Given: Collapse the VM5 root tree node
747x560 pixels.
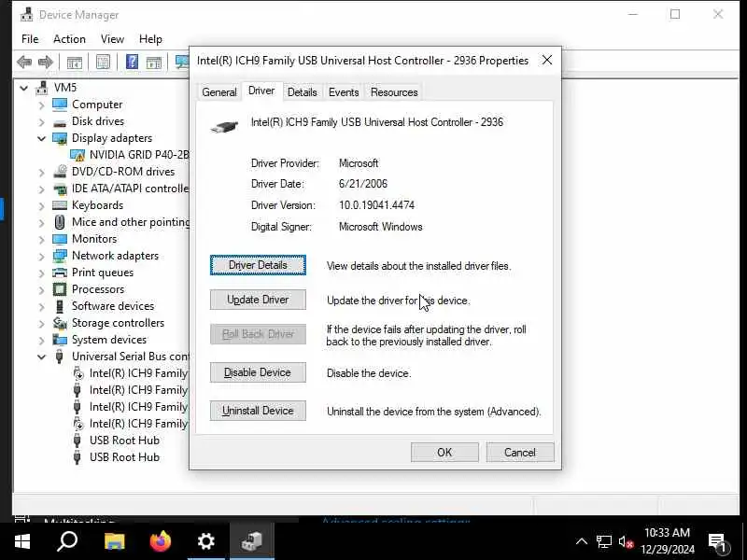Looking at the screenshot, I should coord(24,88).
